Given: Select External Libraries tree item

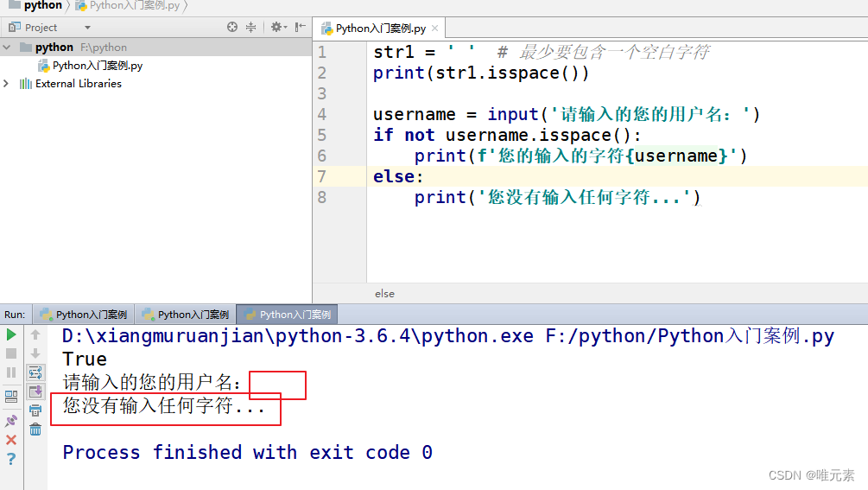Looking at the screenshot, I should [x=79, y=84].
